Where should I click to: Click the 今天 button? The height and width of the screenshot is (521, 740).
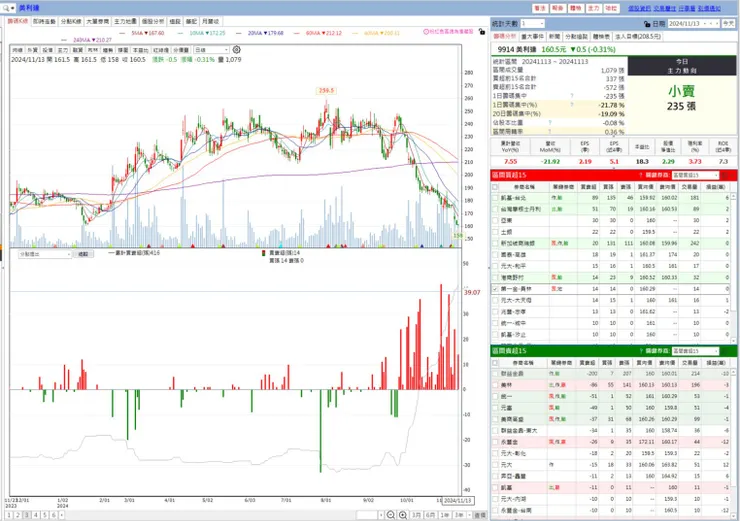729,24
